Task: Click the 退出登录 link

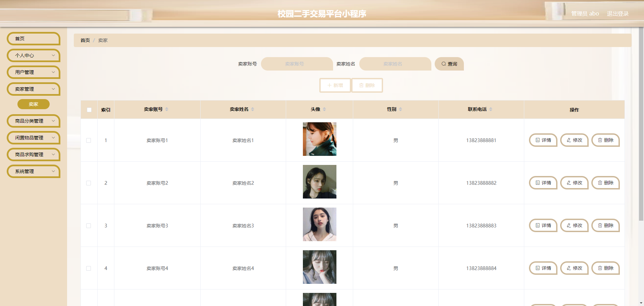Action: point(618,14)
